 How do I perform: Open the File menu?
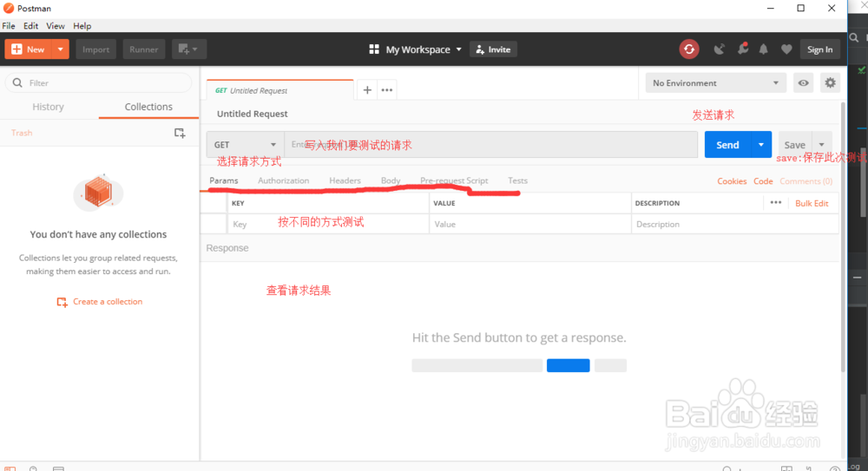click(x=9, y=26)
